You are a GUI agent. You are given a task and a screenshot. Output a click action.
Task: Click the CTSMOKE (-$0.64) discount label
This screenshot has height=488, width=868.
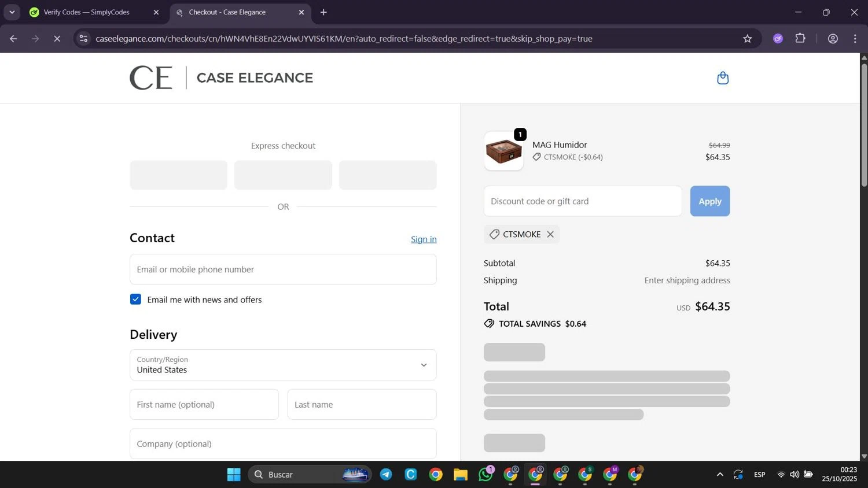click(568, 157)
